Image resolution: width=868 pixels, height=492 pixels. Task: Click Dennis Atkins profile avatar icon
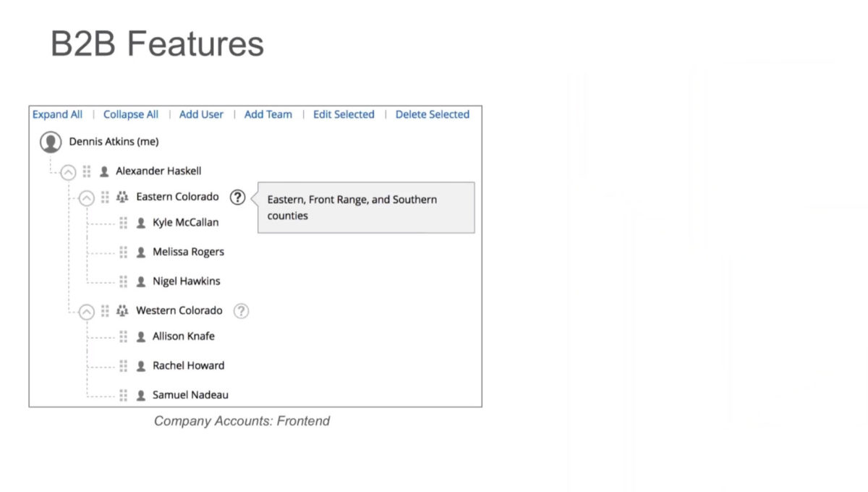[51, 142]
